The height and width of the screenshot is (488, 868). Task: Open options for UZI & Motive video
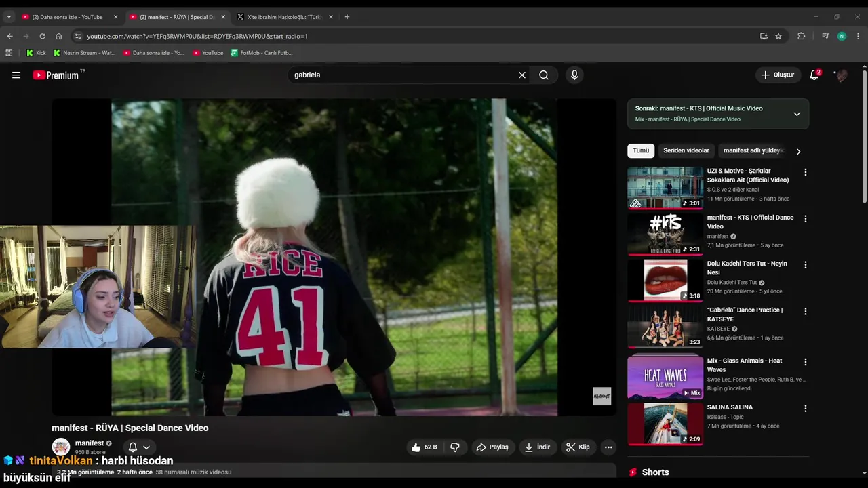tap(806, 172)
